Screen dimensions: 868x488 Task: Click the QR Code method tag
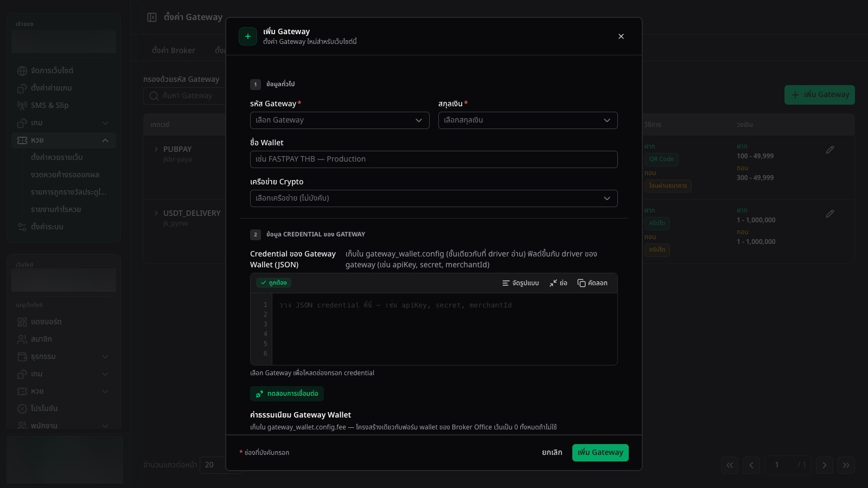661,159
